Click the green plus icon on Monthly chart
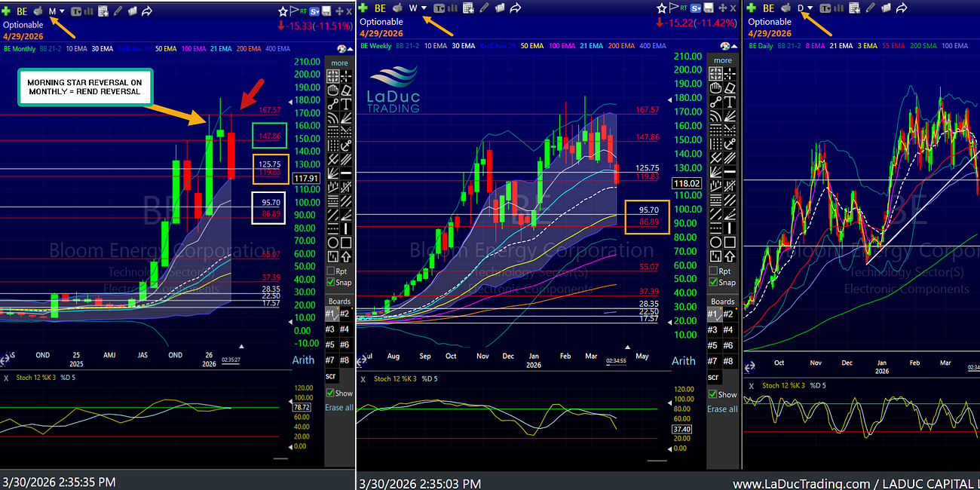Viewport: 980px width, 490px height. [6, 11]
